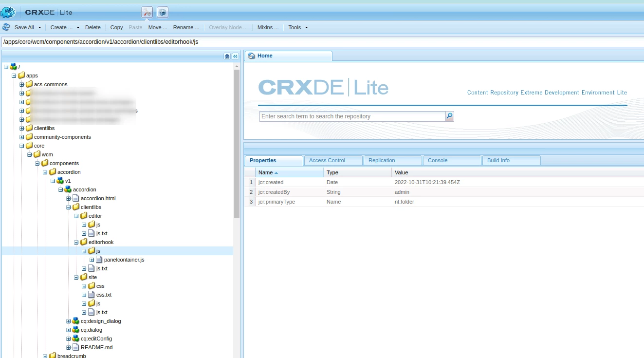
Task: Click the refresh icon before Save All
Action: pos(6,27)
